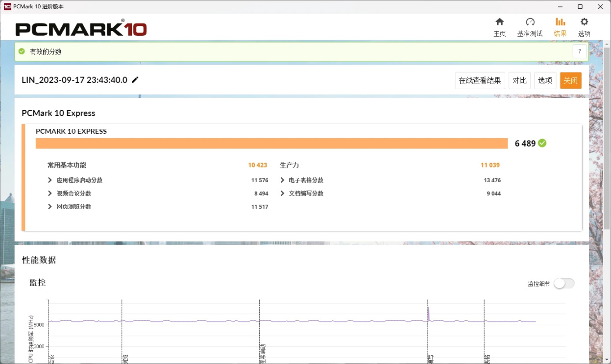611x364 pixels.
Task: Click the question mark help button
Action: (x=580, y=51)
